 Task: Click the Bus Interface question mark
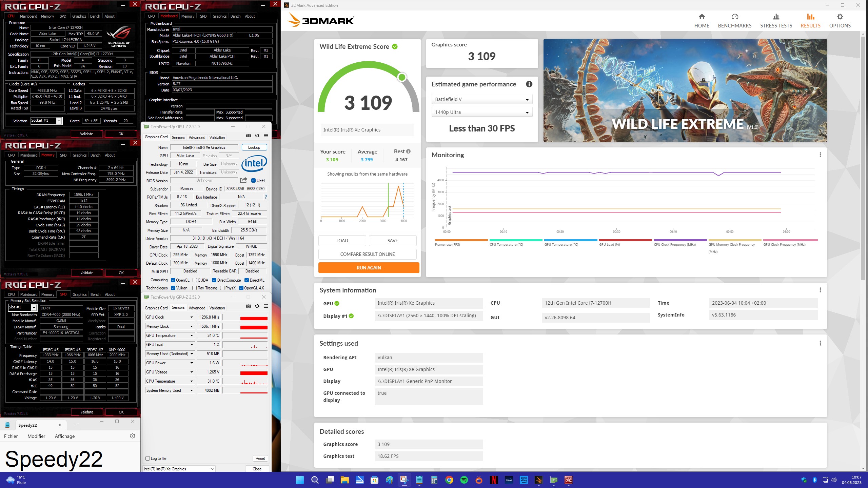[265, 197]
